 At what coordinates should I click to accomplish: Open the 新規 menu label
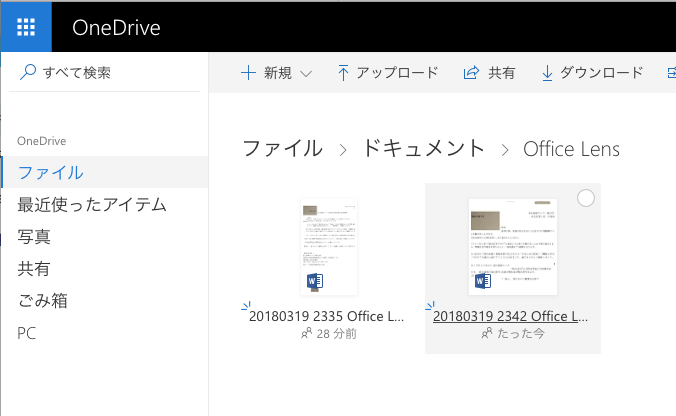(278, 73)
